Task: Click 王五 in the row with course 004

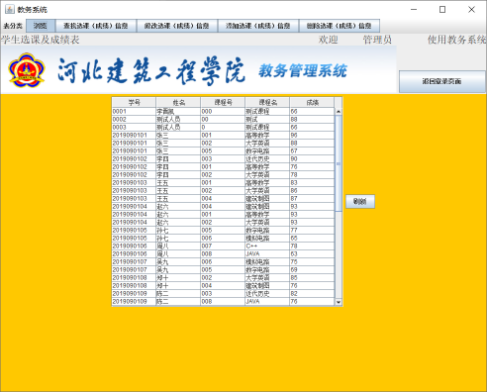Action: [178, 199]
